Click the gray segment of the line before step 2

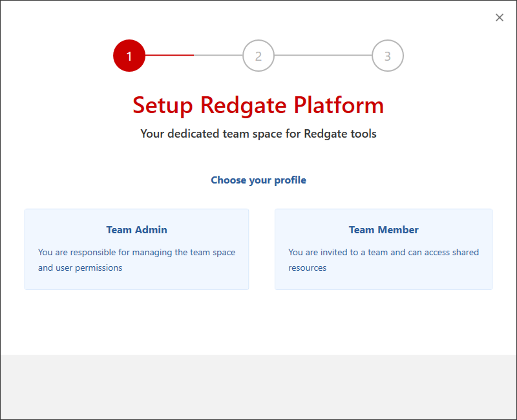pos(218,56)
